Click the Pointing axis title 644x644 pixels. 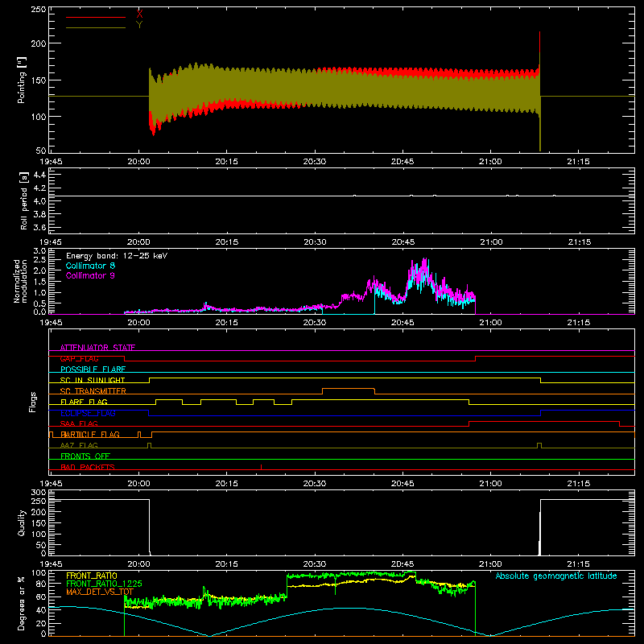(x=22, y=80)
